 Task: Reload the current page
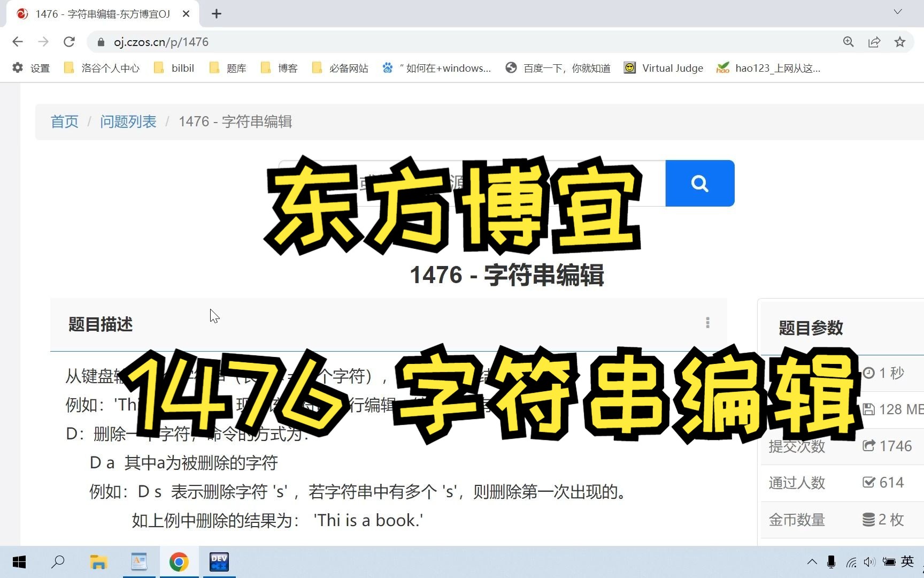point(70,42)
